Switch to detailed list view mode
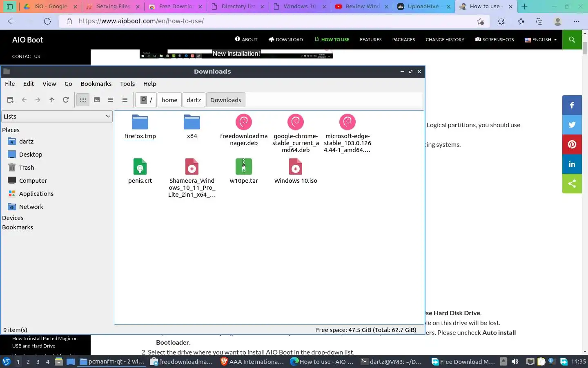Screen dimensions: 588x368 [x=125, y=100]
